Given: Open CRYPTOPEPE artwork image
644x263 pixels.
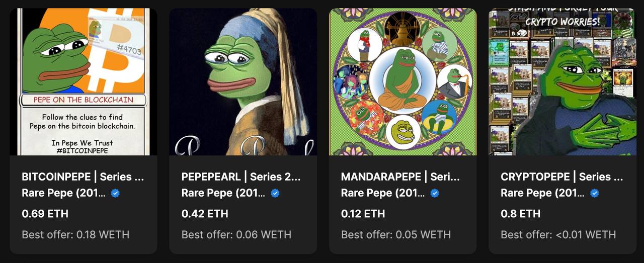Looking at the screenshot, I should pos(562,81).
